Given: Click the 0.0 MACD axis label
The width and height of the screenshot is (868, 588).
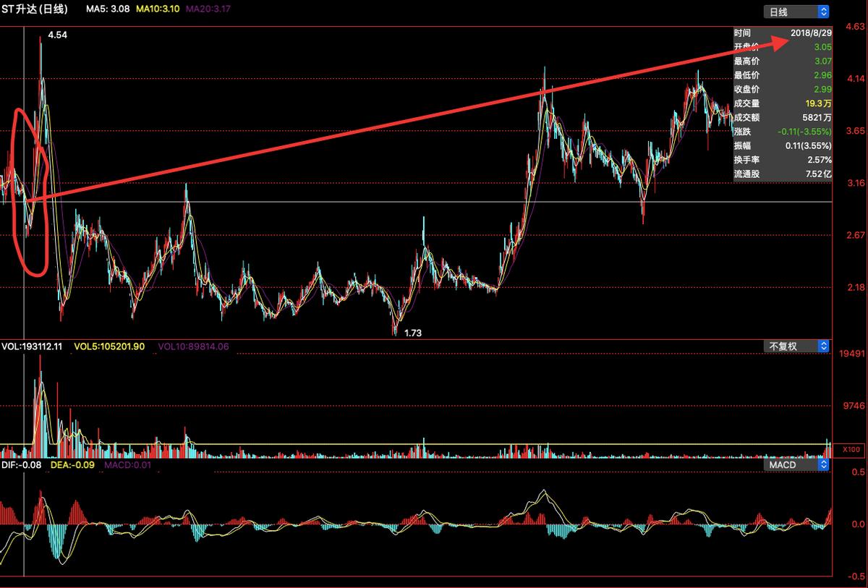Looking at the screenshot, I should [x=858, y=524].
